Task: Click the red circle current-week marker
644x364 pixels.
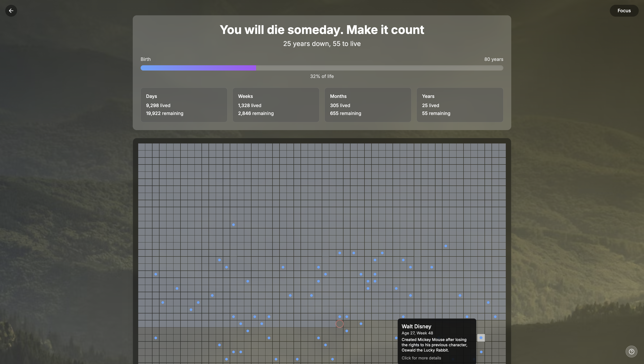Action: [x=340, y=324]
